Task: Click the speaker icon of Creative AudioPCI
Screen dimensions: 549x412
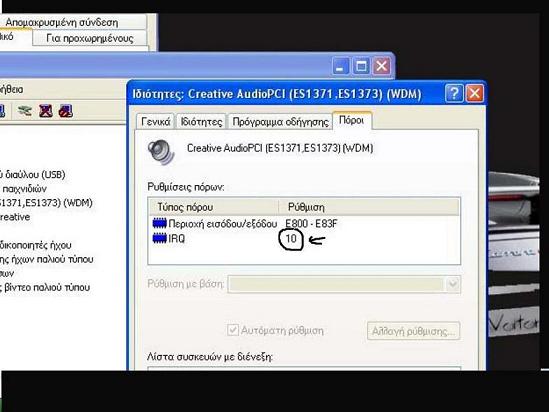Action: tap(160, 152)
